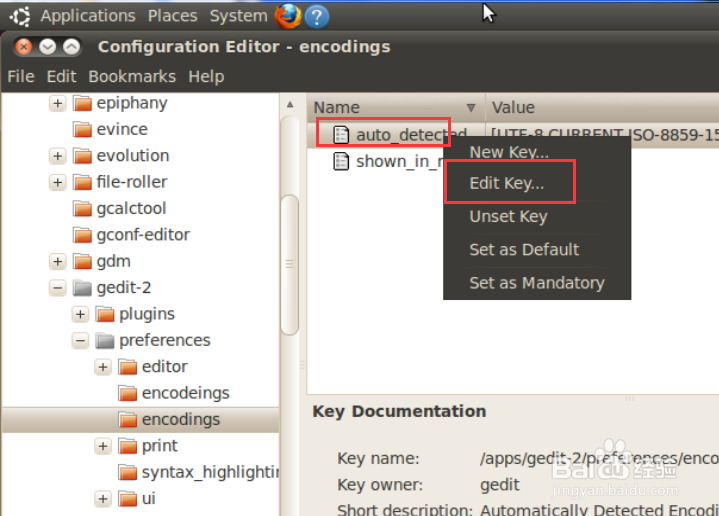
Task: Click the open gedit-2 folder icon
Action: (x=83, y=288)
